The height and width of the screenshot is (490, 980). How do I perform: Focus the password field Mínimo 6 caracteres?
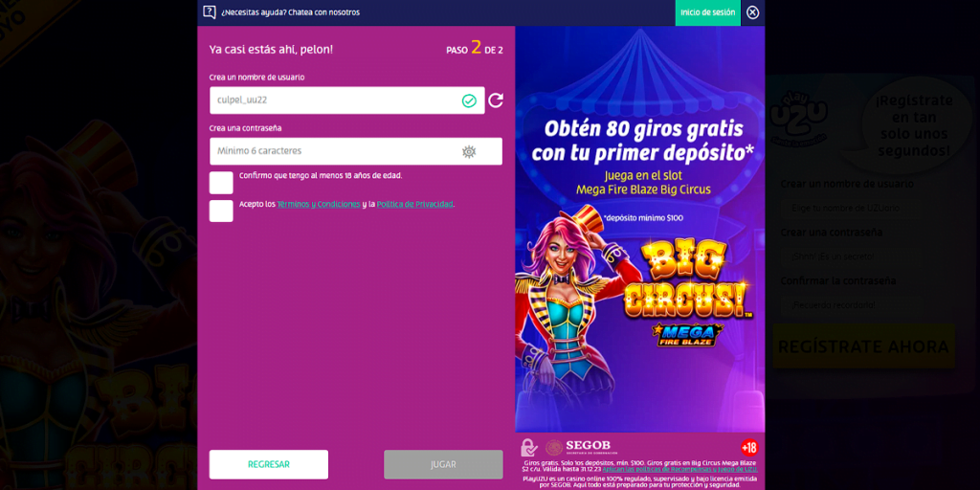point(356,151)
